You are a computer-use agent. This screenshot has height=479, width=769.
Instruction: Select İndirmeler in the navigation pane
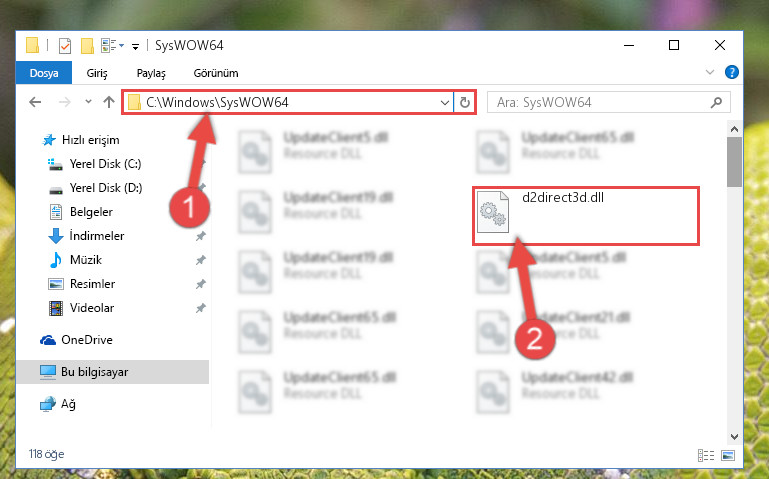[97, 236]
